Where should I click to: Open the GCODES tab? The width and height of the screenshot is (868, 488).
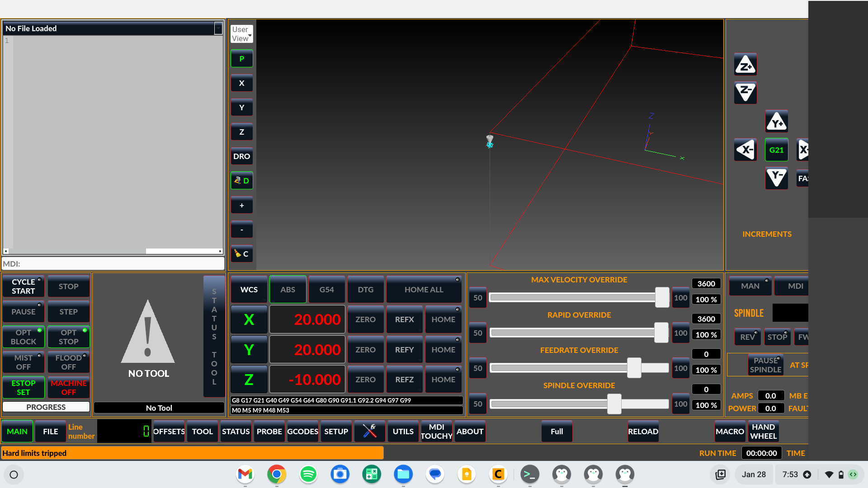point(303,432)
